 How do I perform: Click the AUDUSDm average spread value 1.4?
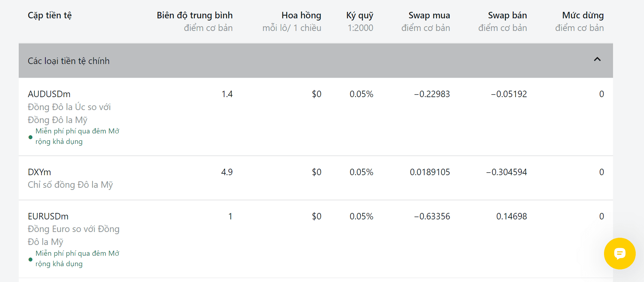pos(227,94)
